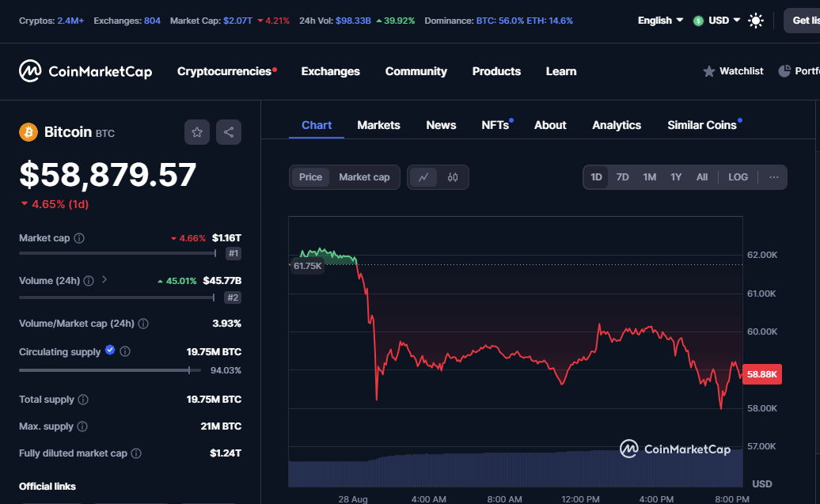Expand Volume (24h) chevron arrow
This screenshot has width=820, height=504.
point(104,280)
